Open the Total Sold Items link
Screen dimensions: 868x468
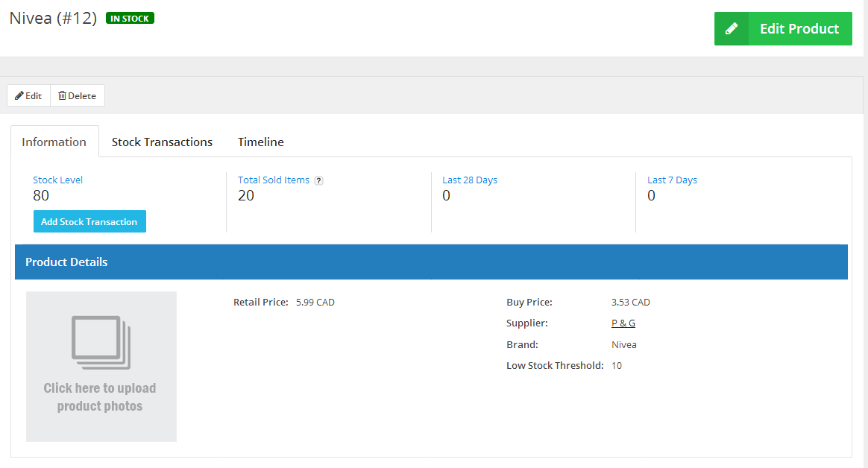pos(274,180)
